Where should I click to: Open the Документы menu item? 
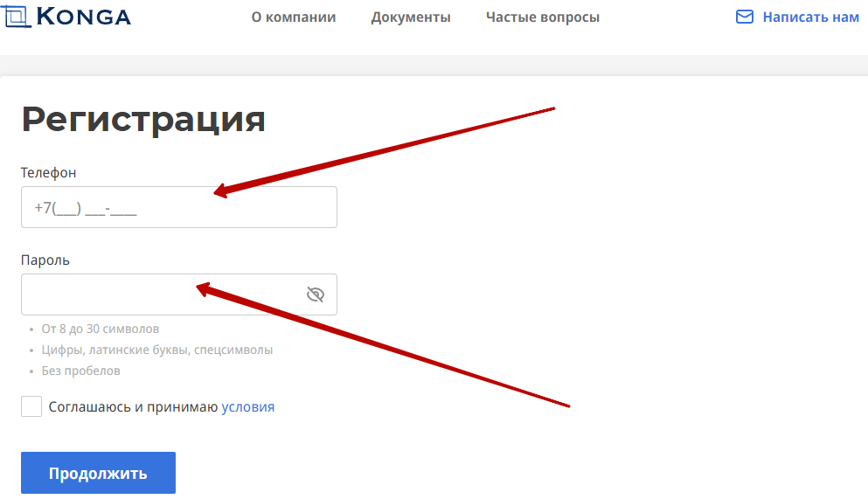[411, 17]
